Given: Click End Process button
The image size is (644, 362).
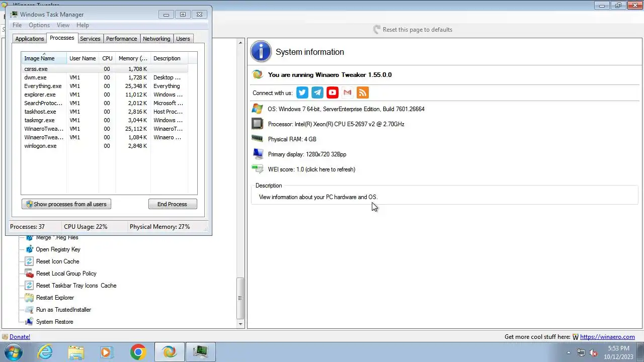Looking at the screenshot, I should (173, 204).
